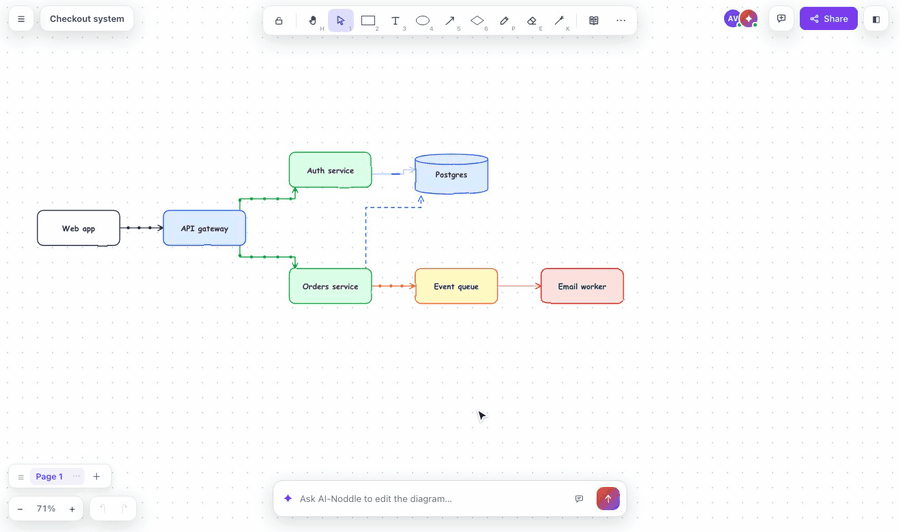Click the AV collaborator avatar
The width and height of the screenshot is (900, 532).
732,19
